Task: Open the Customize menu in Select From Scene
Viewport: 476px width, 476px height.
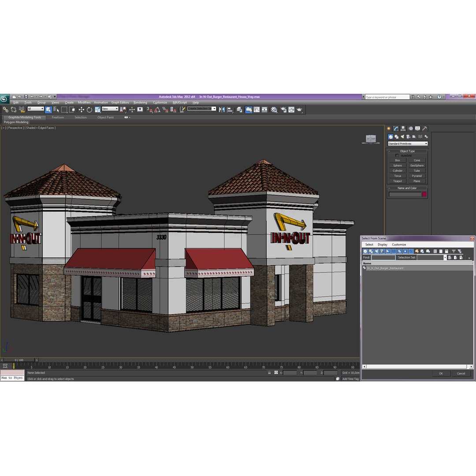Action: click(399, 244)
